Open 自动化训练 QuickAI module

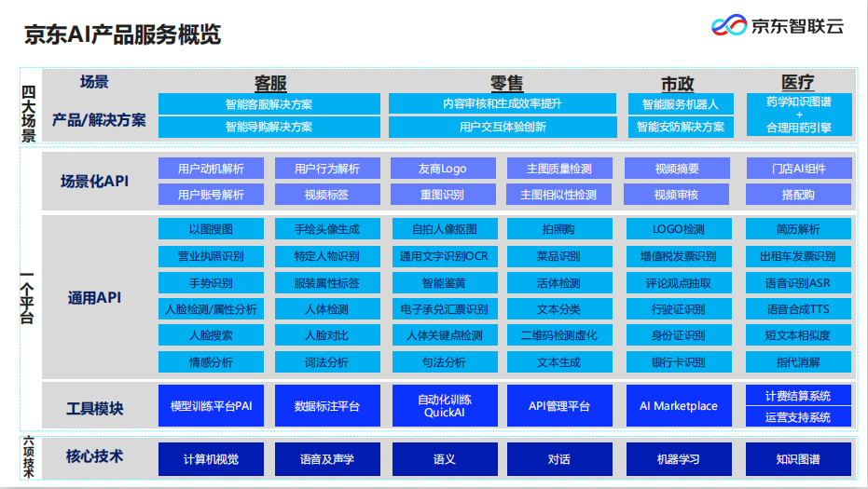(x=445, y=405)
